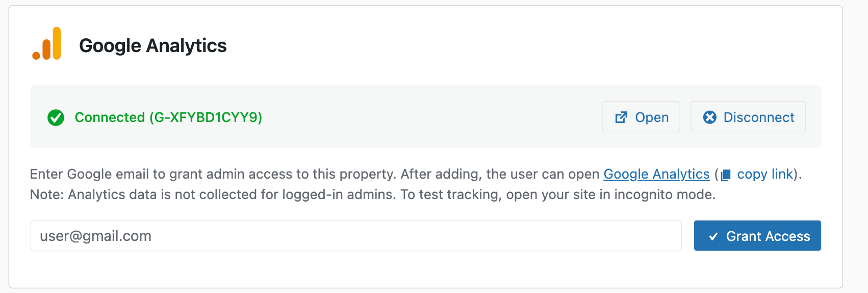
Task: Click the checkmark icon on Grant Access
Action: click(713, 236)
